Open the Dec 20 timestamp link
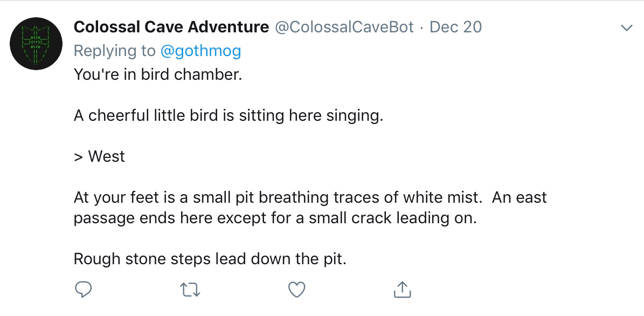The image size is (644, 316). [455, 27]
